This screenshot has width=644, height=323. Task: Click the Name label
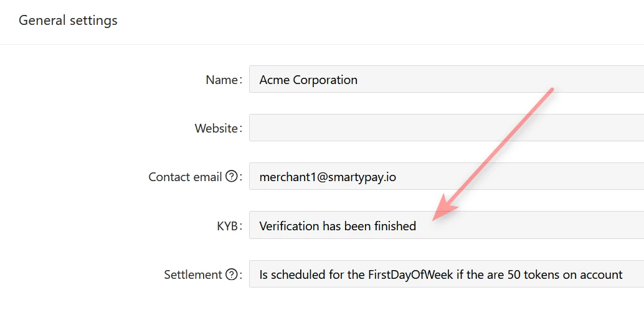[222, 80]
